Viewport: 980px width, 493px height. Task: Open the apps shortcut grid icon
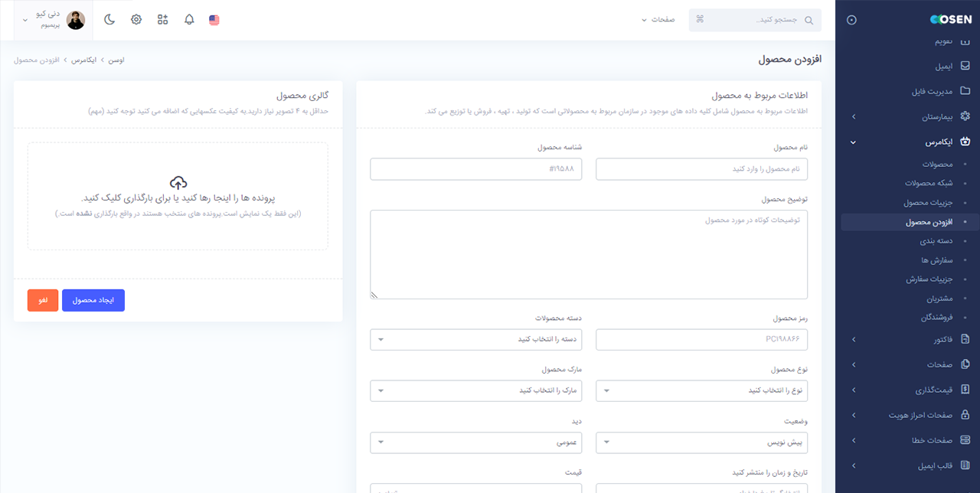(162, 19)
